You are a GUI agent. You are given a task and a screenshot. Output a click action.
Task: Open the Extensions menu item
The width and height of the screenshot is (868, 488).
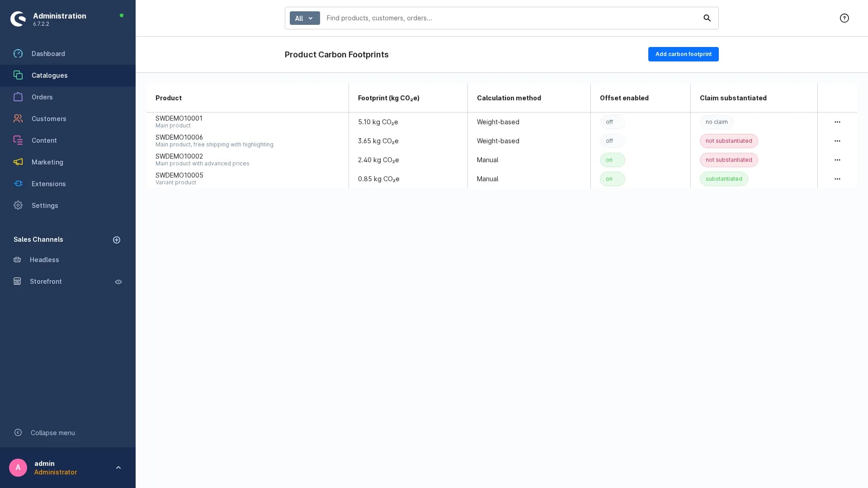tap(68, 184)
